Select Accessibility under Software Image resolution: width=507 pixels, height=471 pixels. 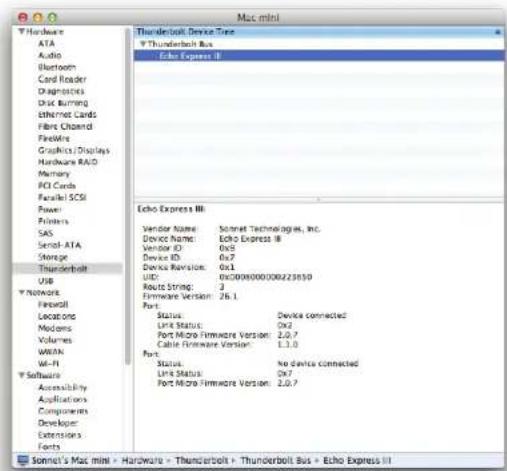63,387
